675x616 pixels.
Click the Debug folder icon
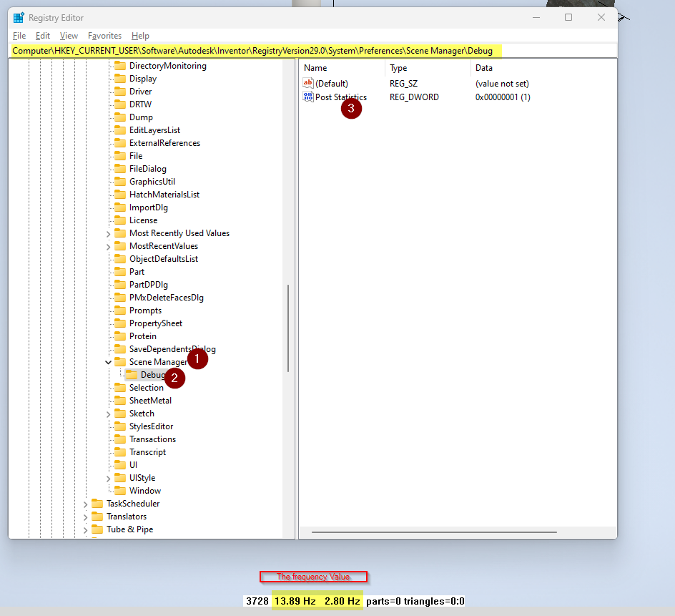point(132,375)
